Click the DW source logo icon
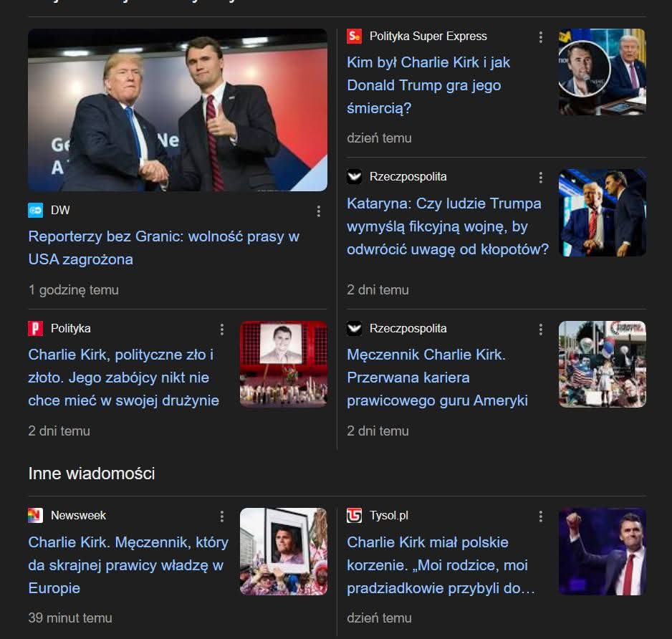This screenshot has width=672, height=639. (x=36, y=210)
